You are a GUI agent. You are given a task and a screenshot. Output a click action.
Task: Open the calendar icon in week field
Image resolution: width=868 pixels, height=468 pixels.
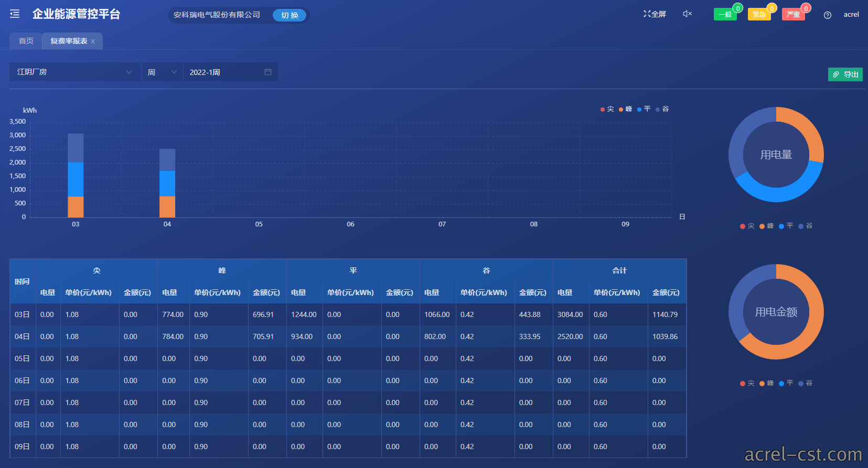click(268, 72)
